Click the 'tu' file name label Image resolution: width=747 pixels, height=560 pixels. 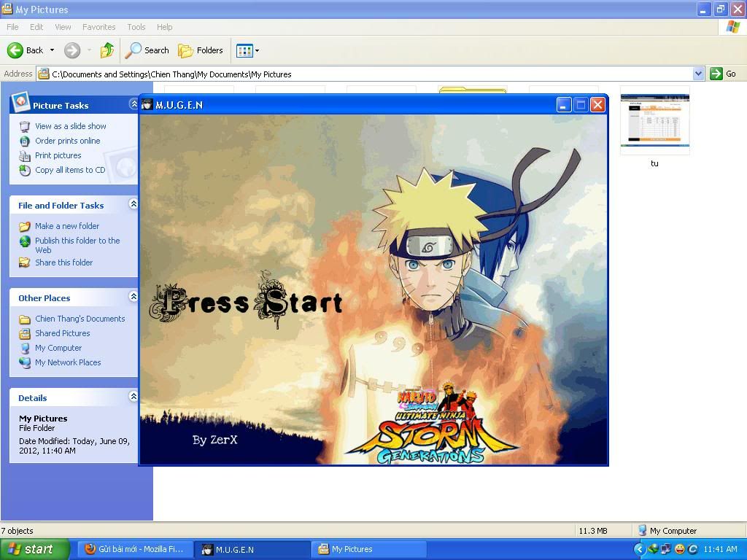[654, 163]
